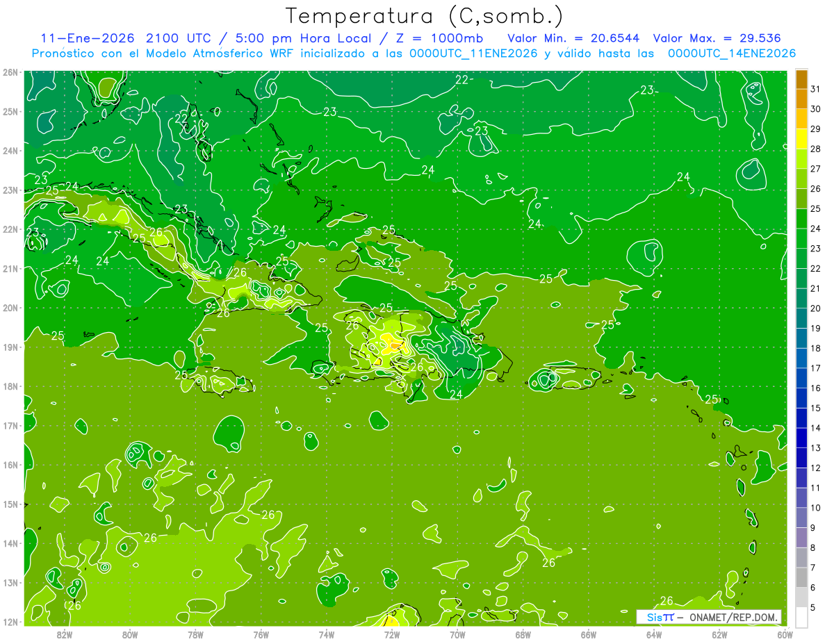Click the "66W" longitude axis label
Viewport: 834px width, 644px height.
pos(589,635)
